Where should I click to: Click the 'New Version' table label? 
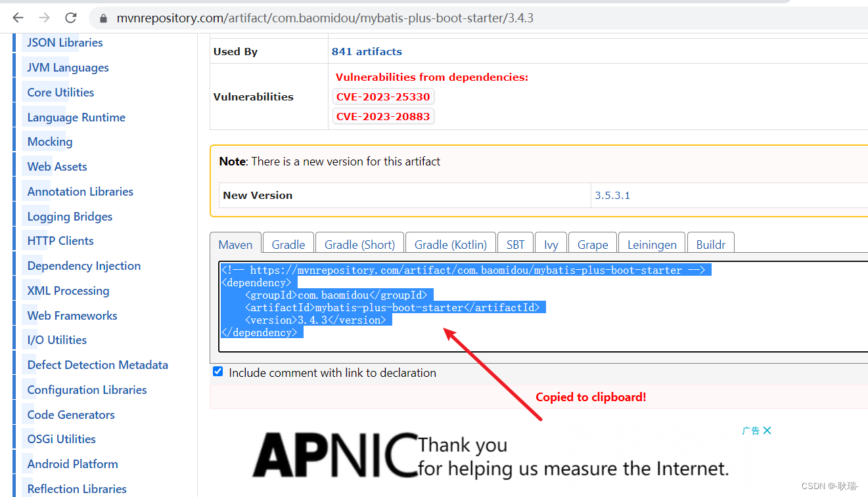pos(258,195)
